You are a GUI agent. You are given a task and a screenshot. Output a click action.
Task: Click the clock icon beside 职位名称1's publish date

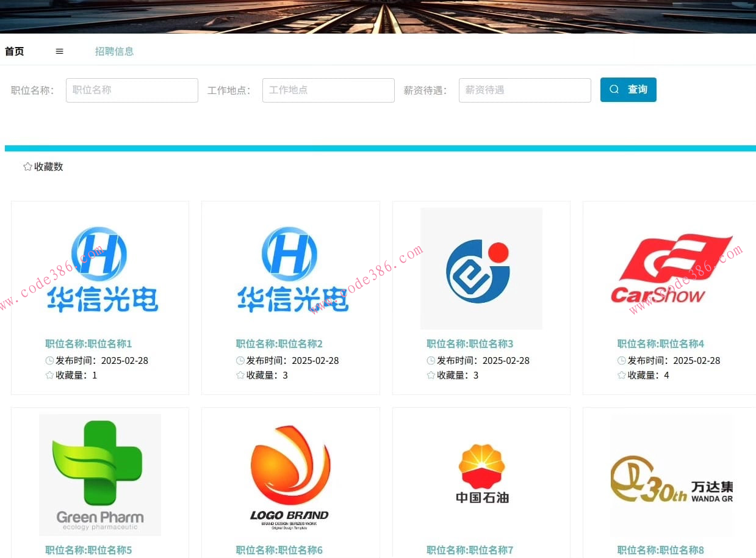(x=49, y=360)
